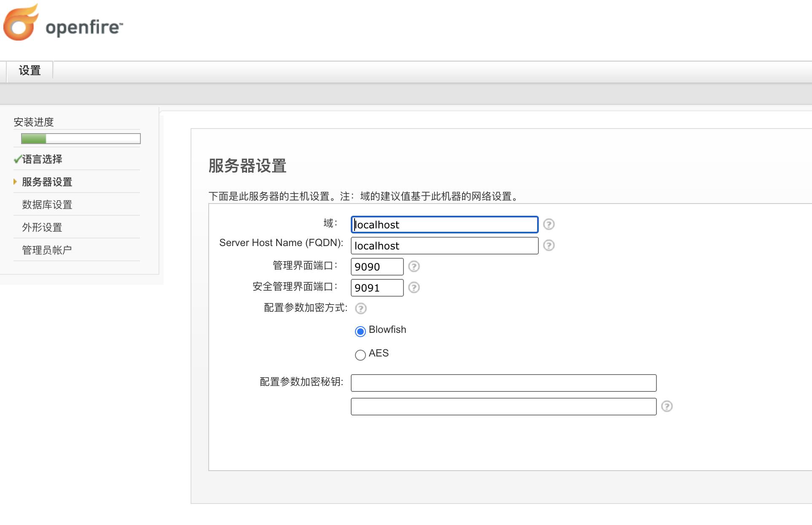Select the Blowfish encryption radio button

pyautogui.click(x=360, y=332)
